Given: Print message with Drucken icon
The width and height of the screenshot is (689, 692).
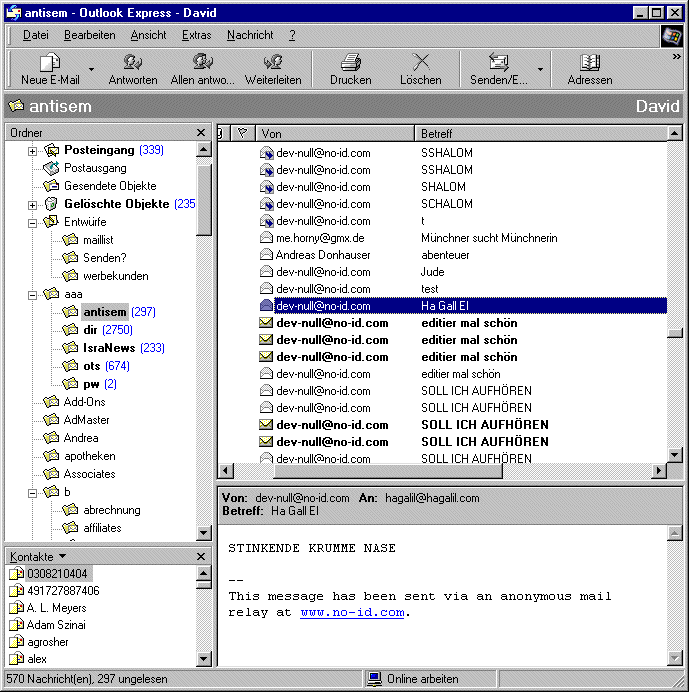Looking at the screenshot, I should 350,63.
